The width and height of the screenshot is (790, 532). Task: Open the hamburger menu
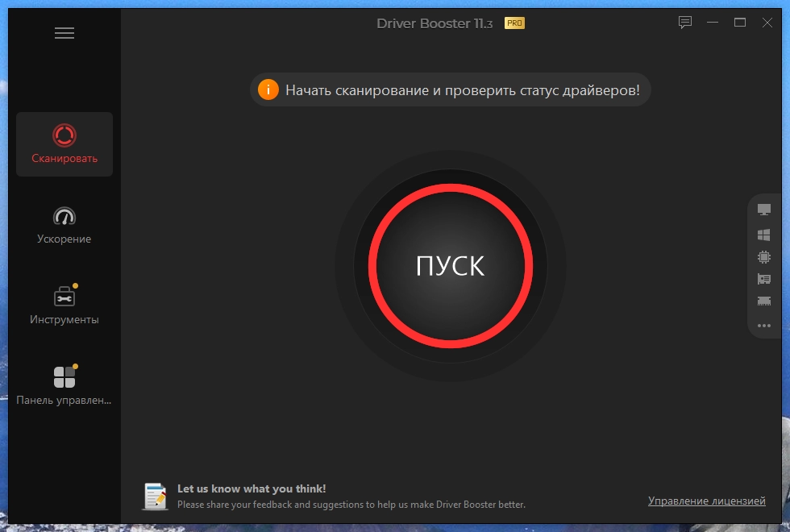pyautogui.click(x=64, y=33)
